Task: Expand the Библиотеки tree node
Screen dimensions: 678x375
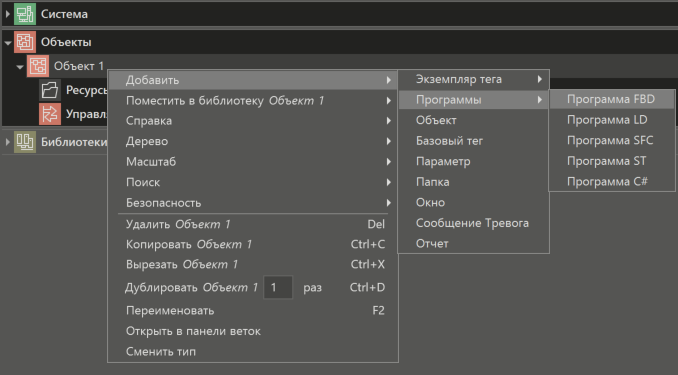Action: [x=7, y=142]
